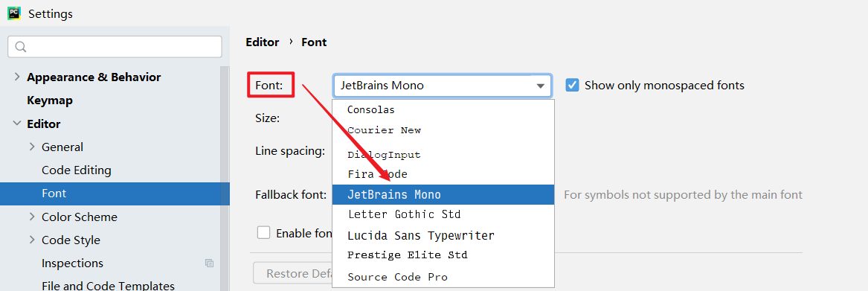Click the Restore Defaults button

pos(293,273)
